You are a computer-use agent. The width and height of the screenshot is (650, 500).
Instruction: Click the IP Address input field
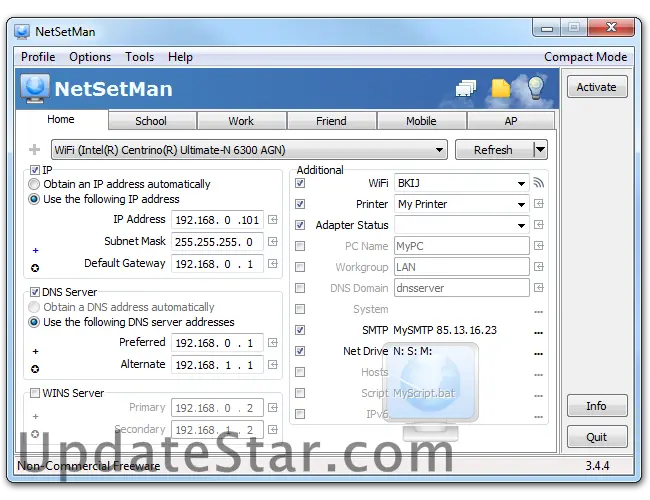click(217, 220)
